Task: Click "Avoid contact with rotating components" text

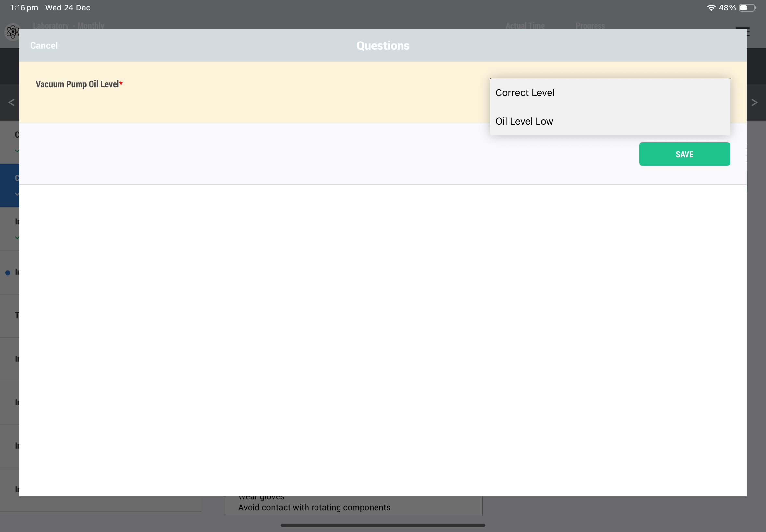Action: tap(314, 507)
